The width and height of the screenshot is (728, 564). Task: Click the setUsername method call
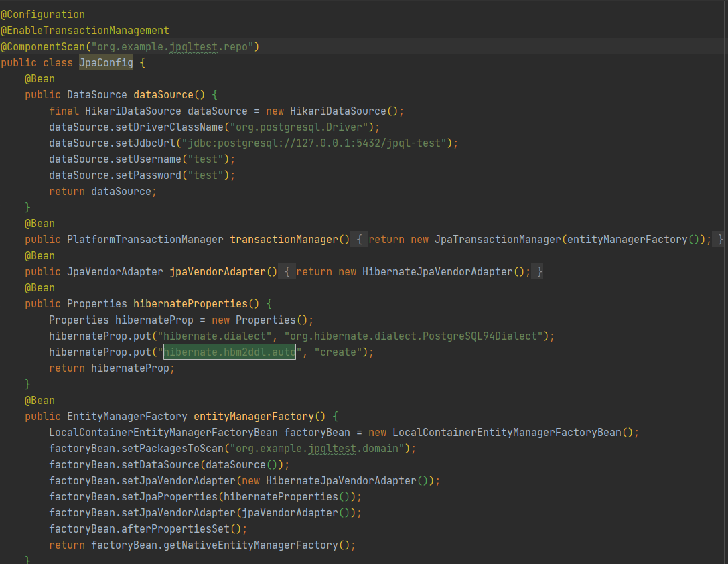pos(148,159)
